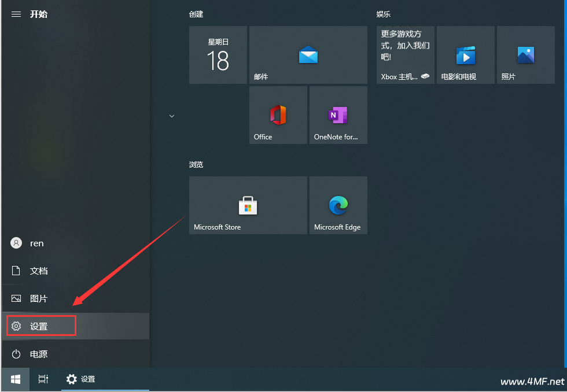Open the Office tile
The width and height of the screenshot is (567, 392).
point(278,115)
